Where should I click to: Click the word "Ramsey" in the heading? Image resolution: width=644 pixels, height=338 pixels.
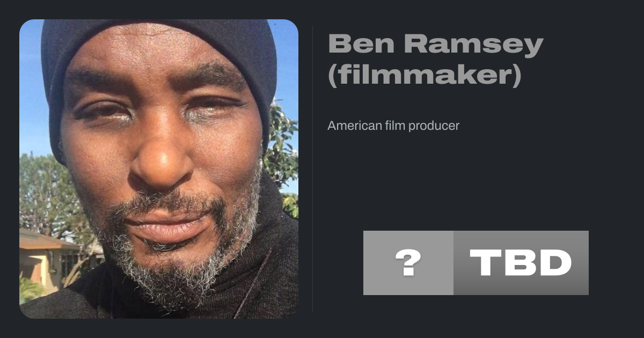click(473, 45)
